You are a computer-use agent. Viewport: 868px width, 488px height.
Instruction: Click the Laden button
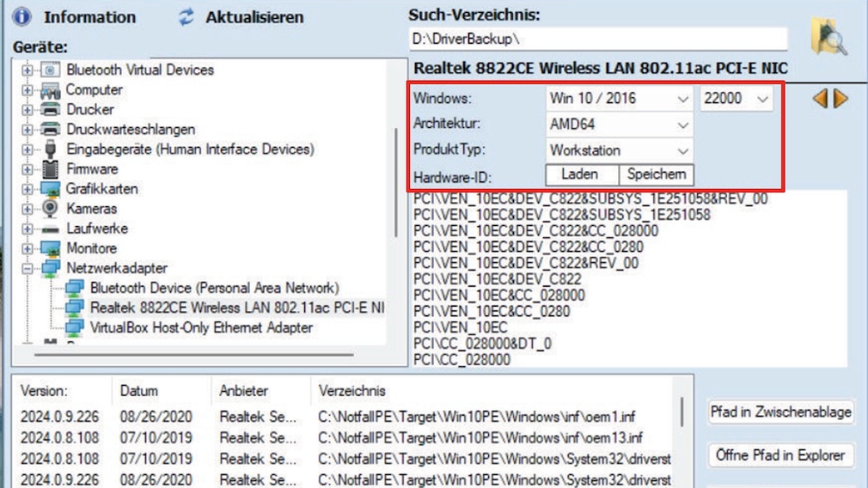click(x=580, y=174)
